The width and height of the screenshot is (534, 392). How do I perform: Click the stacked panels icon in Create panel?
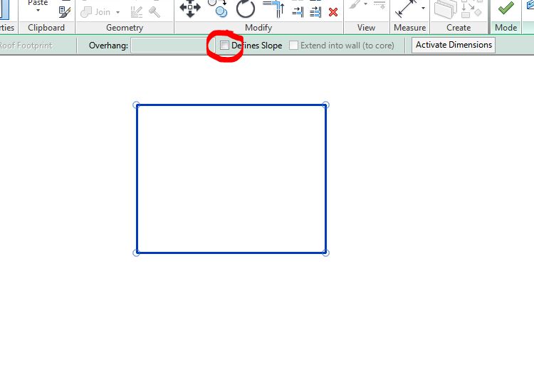(x=446, y=9)
